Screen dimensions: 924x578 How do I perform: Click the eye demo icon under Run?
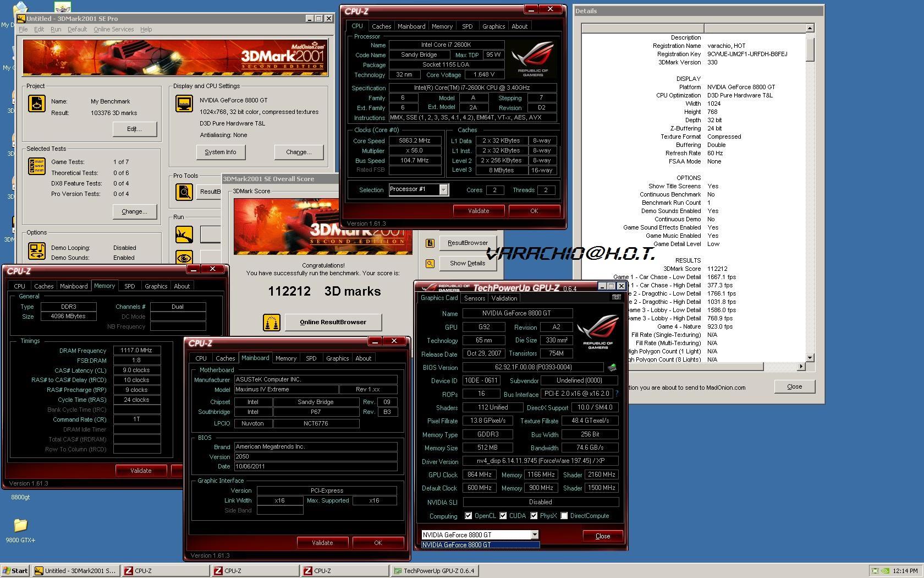pyautogui.click(x=184, y=257)
